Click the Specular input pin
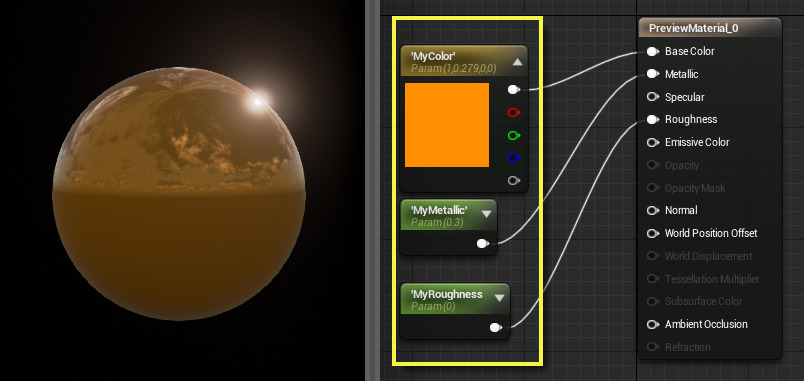The image size is (804, 381). point(653,97)
